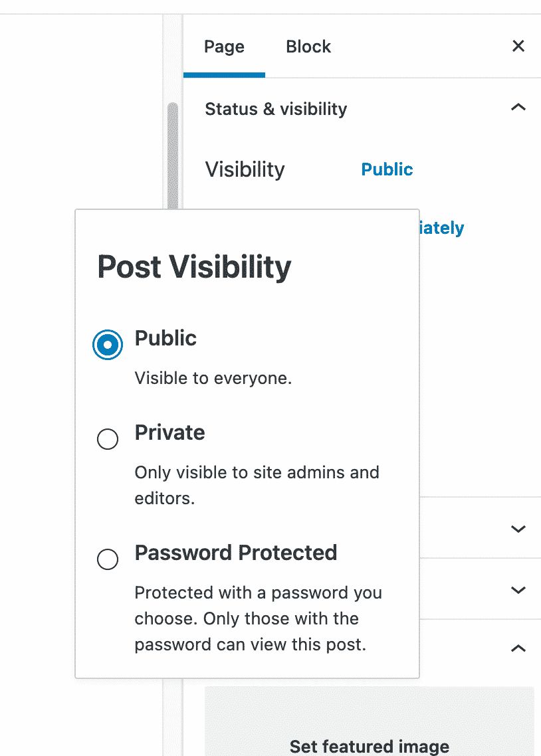The height and width of the screenshot is (756, 541).
Task: Click the 'Visibility' row label
Action: (x=245, y=169)
